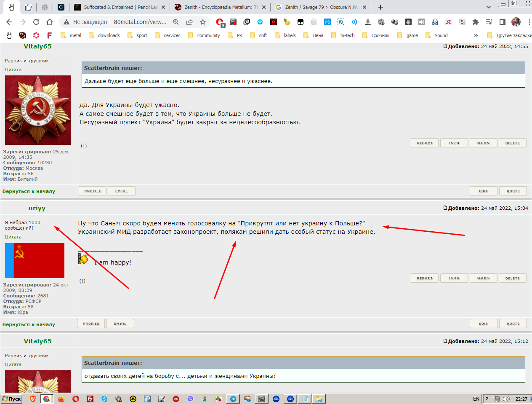The width and height of the screenshot is (532, 404).
Task: Go back to the previous page
Action: point(9,22)
